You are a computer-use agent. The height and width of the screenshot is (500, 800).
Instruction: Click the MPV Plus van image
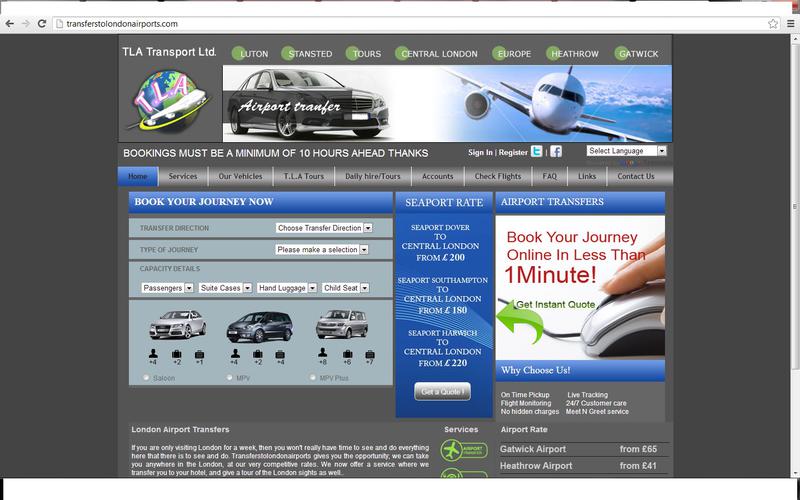pyautogui.click(x=342, y=324)
